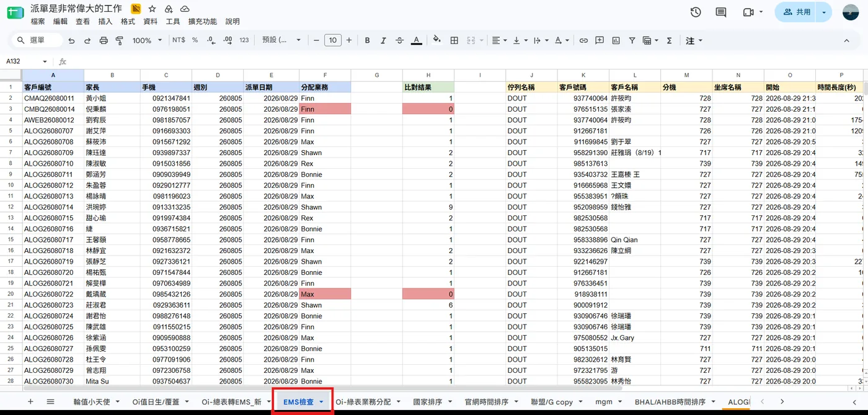This screenshot has height=415, width=868.
Task: Insert a link
Action: click(x=583, y=40)
